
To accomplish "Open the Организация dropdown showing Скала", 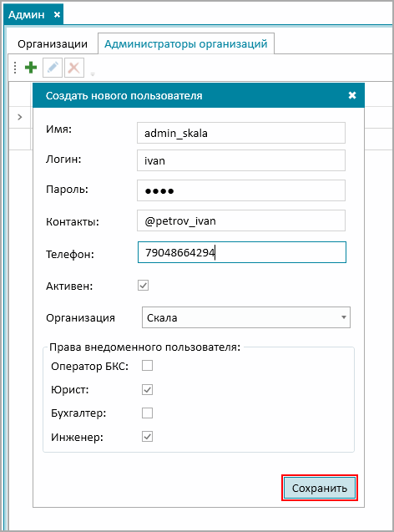I will pyautogui.click(x=246, y=317).
